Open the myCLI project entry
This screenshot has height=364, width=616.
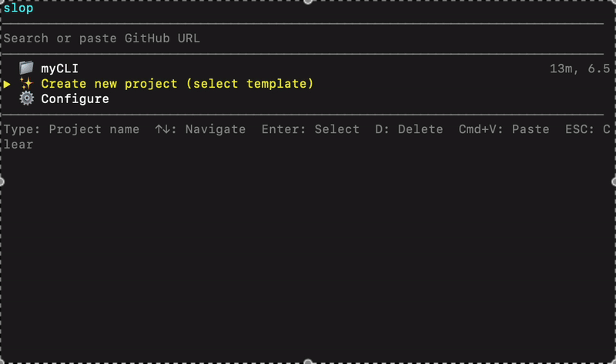[59, 68]
